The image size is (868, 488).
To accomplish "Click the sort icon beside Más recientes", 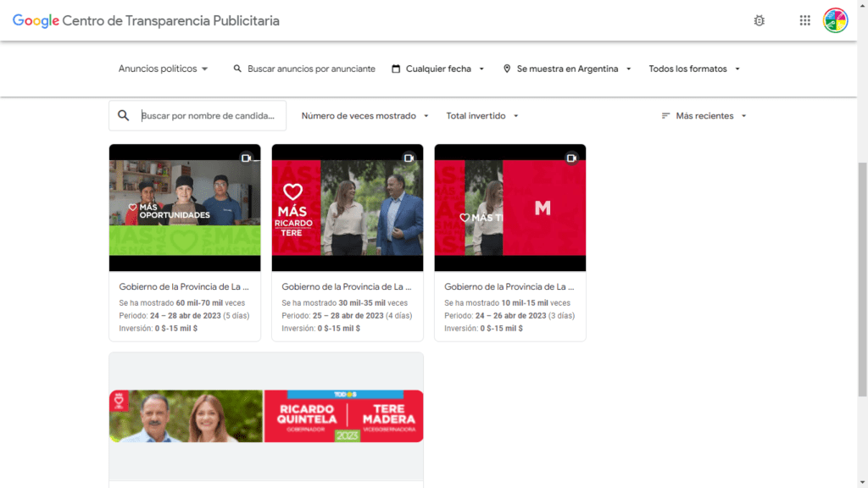I will [666, 116].
